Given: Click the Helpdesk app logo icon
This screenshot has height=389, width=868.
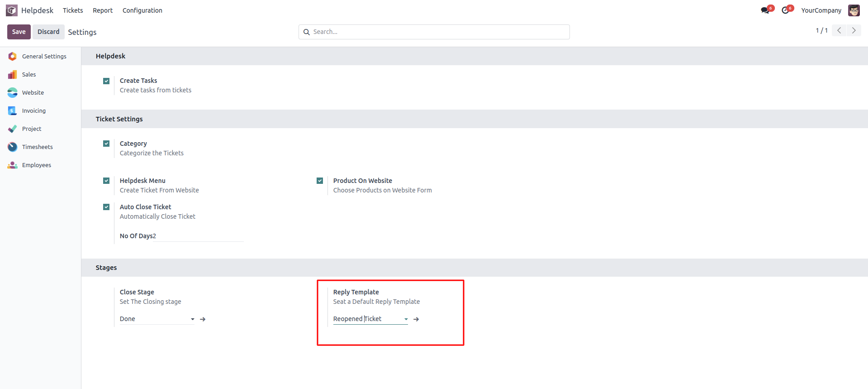Looking at the screenshot, I should click(x=12, y=10).
